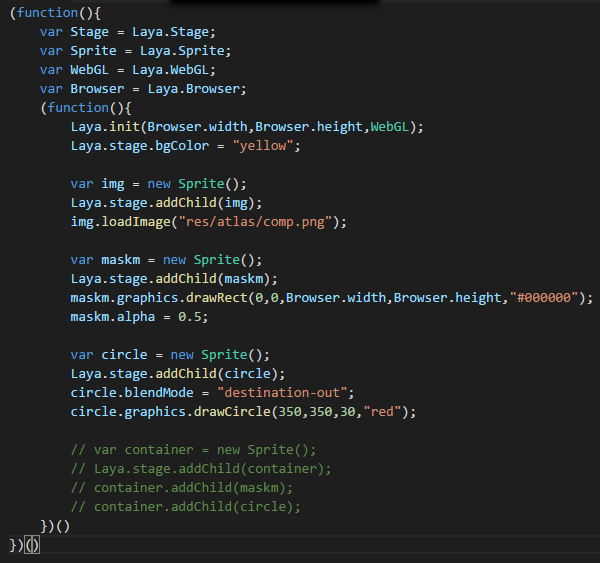This screenshot has width=600, height=563.
Task: Click the "yellow" string in bgColor line
Action: [263, 146]
